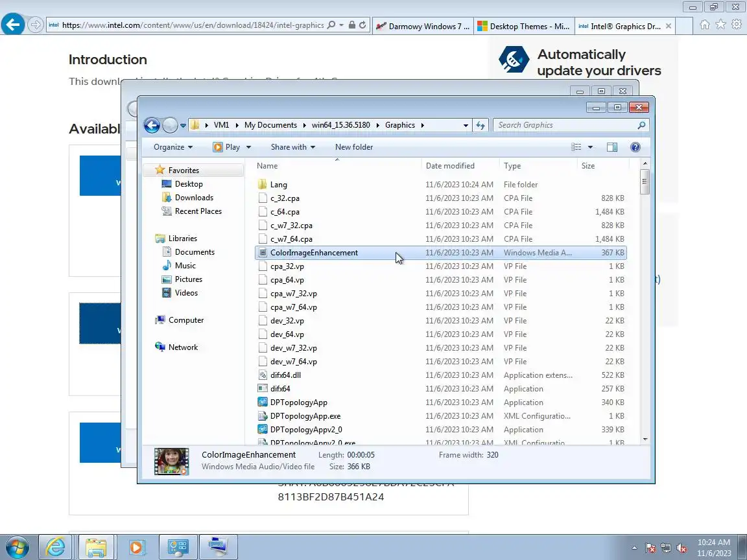The height and width of the screenshot is (560, 747).
Task: Select file c_w7_64.cpa
Action: tap(291, 239)
